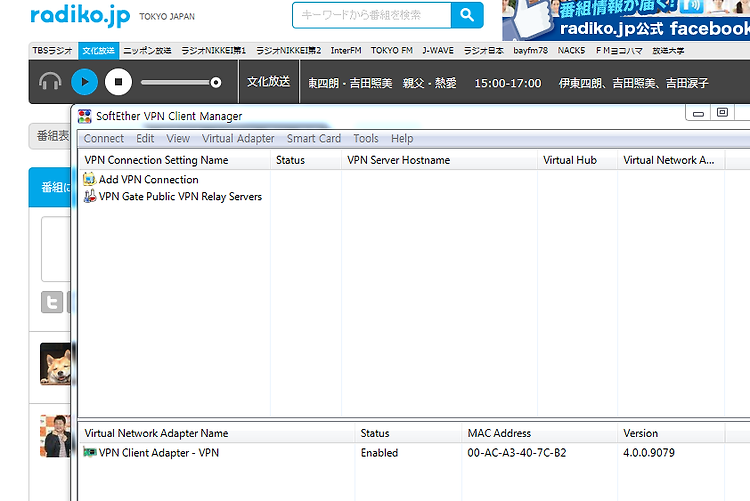Select the ラジオNIKKEI第1 station tab
The image size is (750, 501).
[x=213, y=51]
